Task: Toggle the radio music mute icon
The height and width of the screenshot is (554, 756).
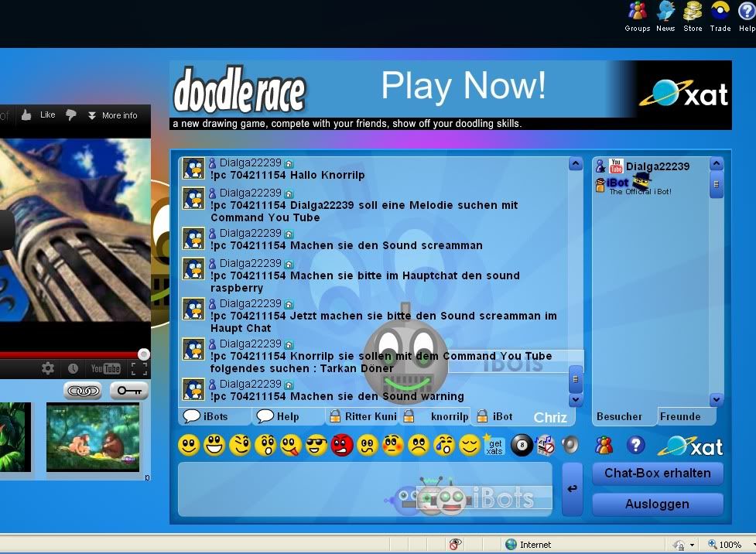Action: (546, 445)
